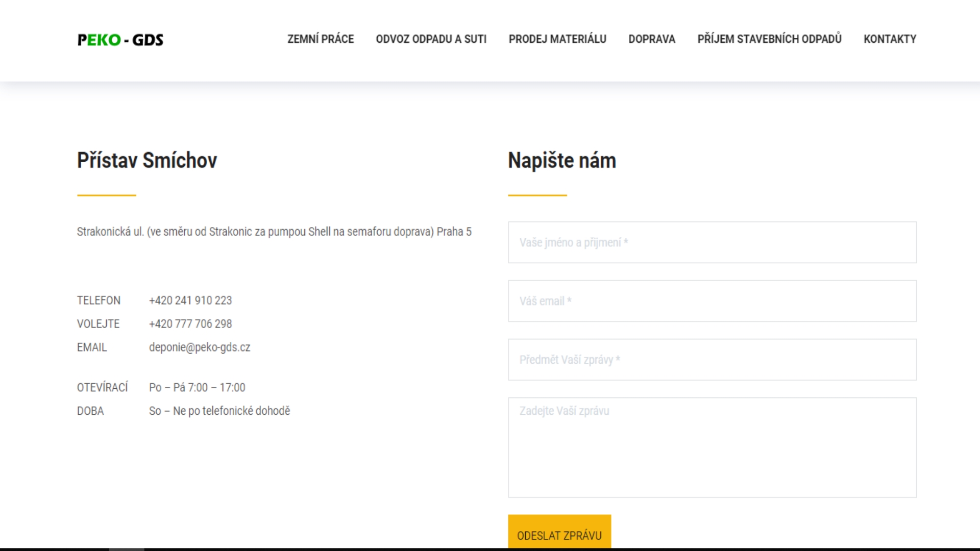The width and height of the screenshot is (980, 551).
Task: Click the Přístav Smíchov heading
Action: (147, 161)
